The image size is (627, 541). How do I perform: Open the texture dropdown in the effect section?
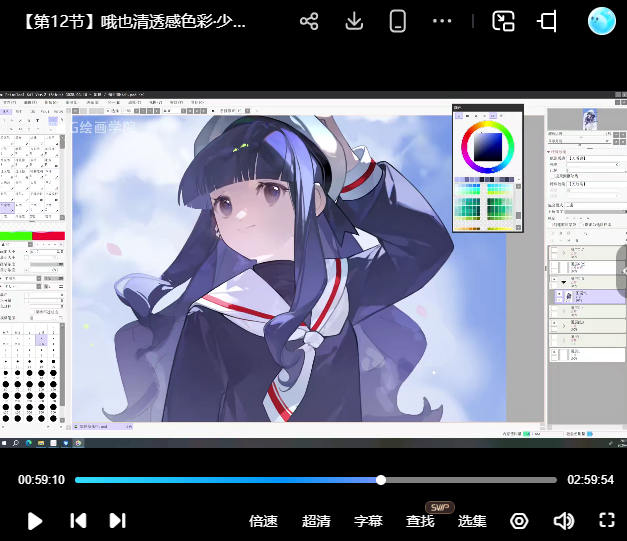(x=597, y=158)
